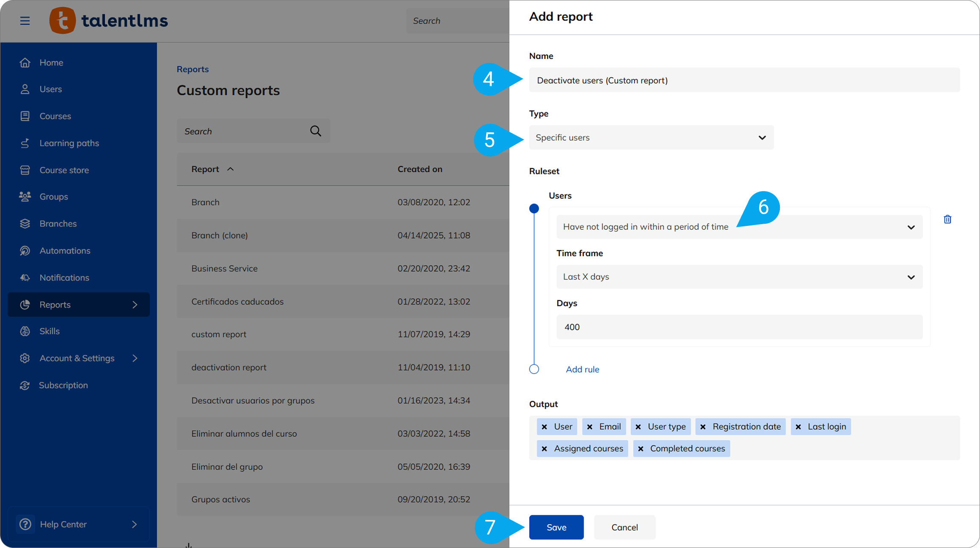Cancel adding the report
This screenshot has width=980, height=548.
pos(624,527)
